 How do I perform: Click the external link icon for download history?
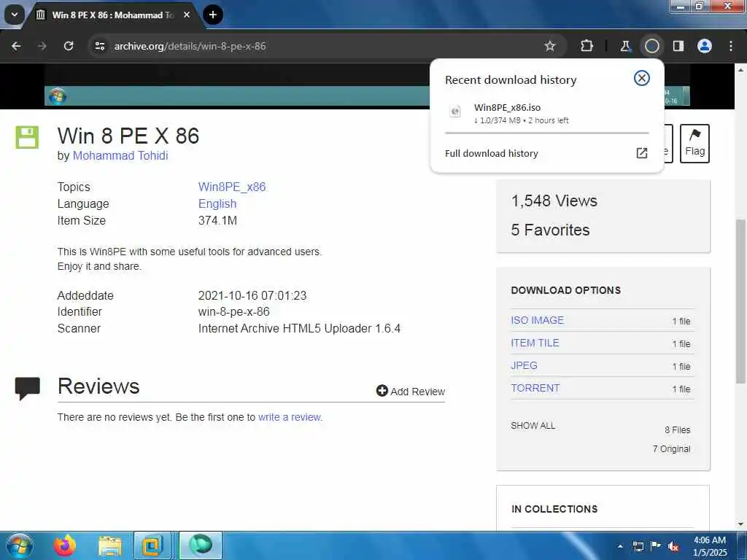tap(642, 153)
